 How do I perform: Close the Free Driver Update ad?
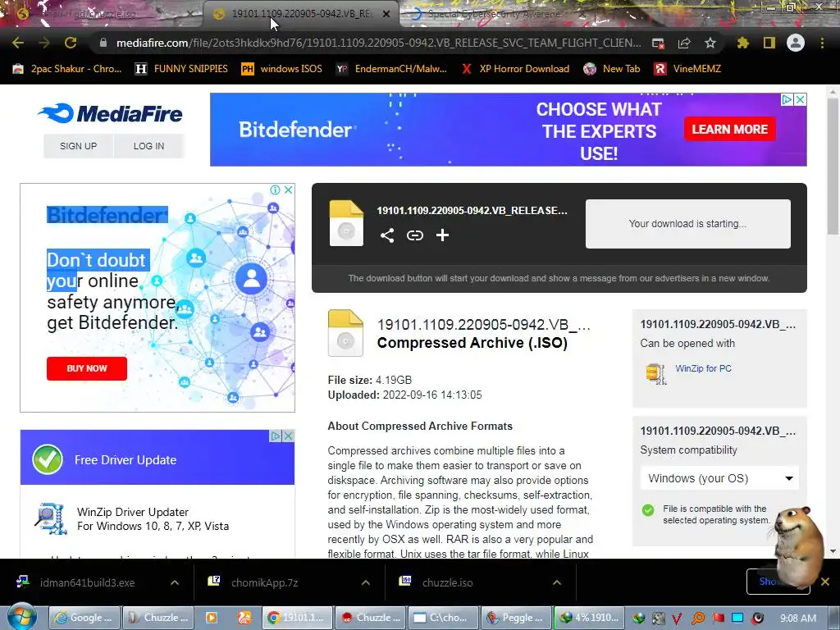click(288, 436)
